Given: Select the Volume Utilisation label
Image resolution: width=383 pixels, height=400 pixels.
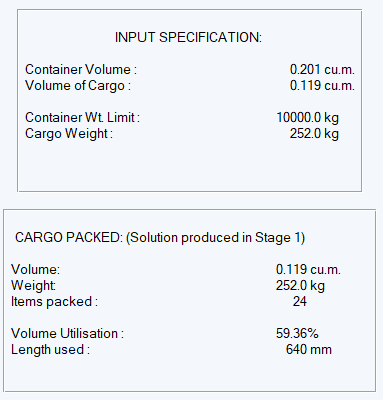Looking at the screenshot, I should 67,334.
